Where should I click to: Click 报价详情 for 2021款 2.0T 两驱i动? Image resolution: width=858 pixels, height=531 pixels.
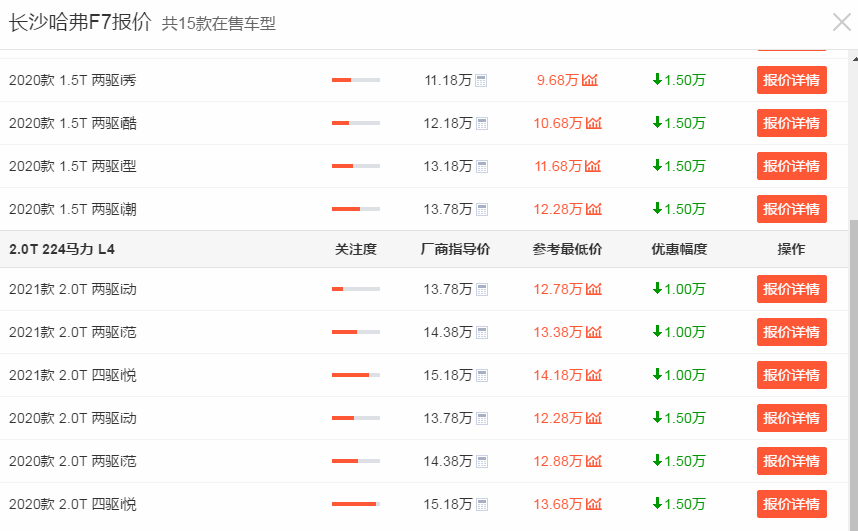(x=791, y=289)
